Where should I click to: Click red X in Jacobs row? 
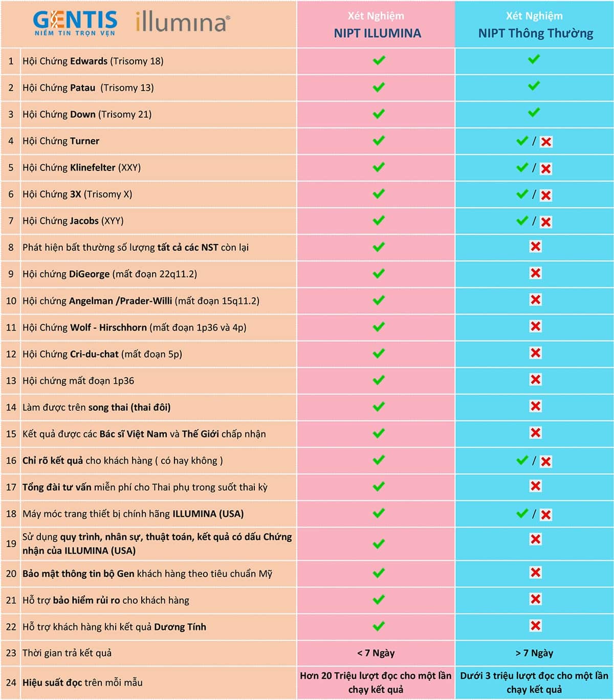[x=546, y=222]
